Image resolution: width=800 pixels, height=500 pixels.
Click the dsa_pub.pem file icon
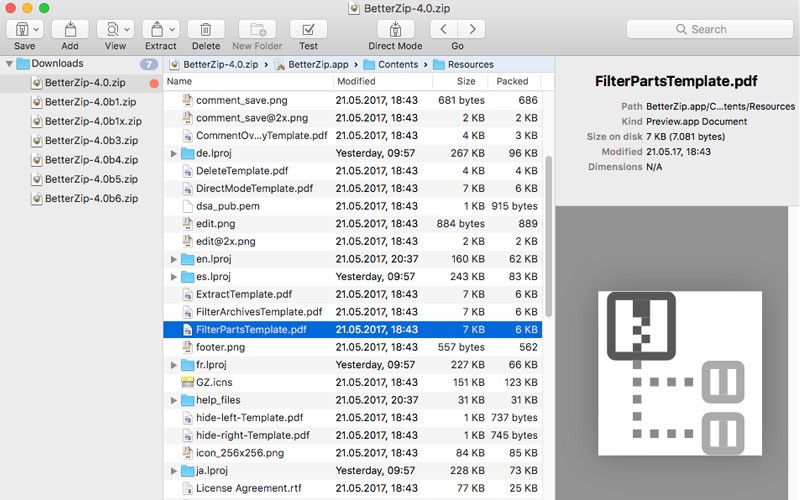[187, 206]
